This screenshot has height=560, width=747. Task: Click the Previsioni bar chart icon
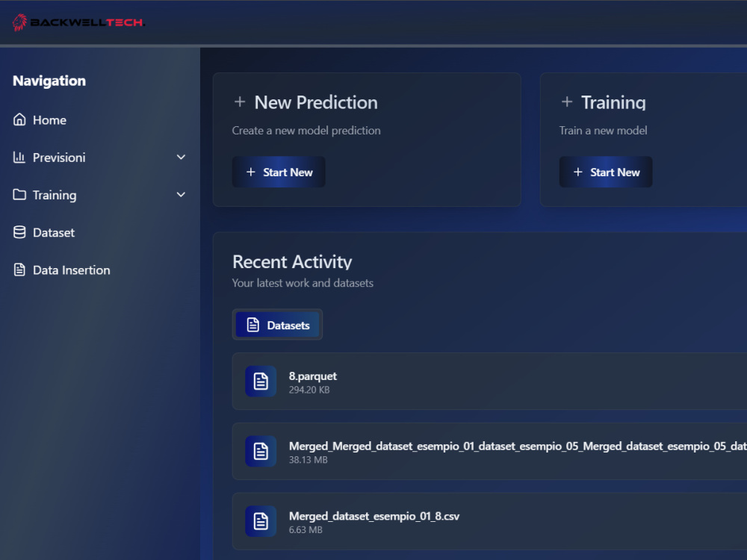pyautogui.click(x=19, y=157)
